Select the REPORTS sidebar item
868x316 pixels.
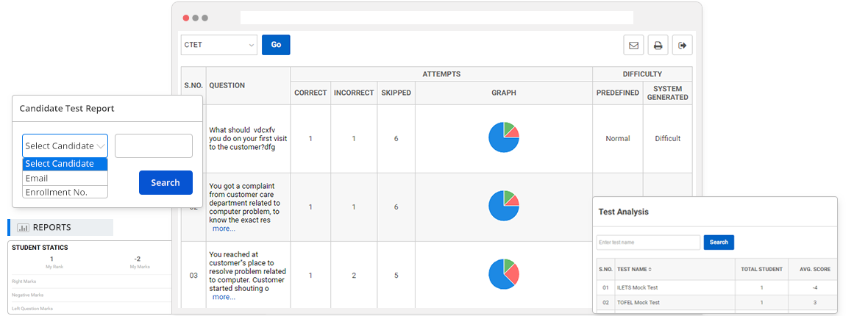point(60,228)
